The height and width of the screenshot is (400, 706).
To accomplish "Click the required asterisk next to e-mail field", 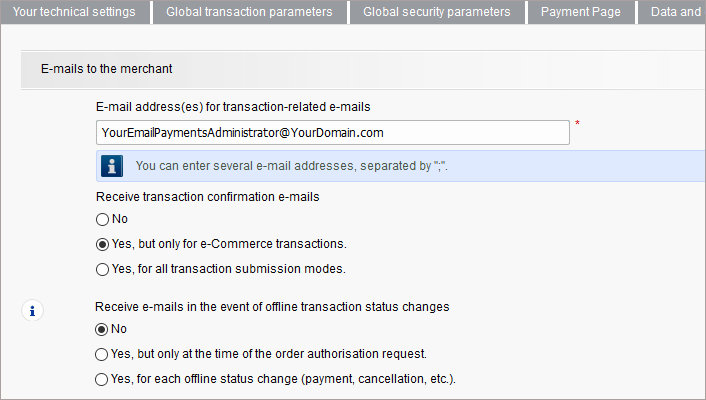I will coord(578,125).
